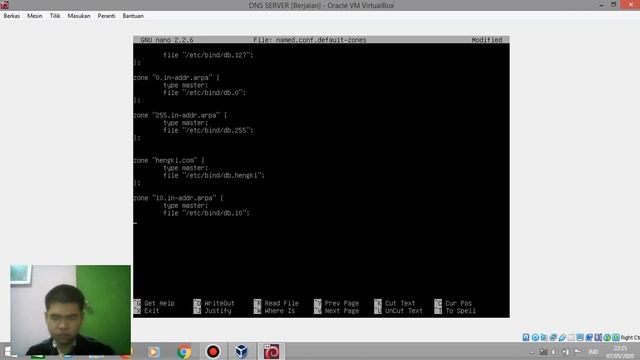Open the Masukan menu

[79, 16]
